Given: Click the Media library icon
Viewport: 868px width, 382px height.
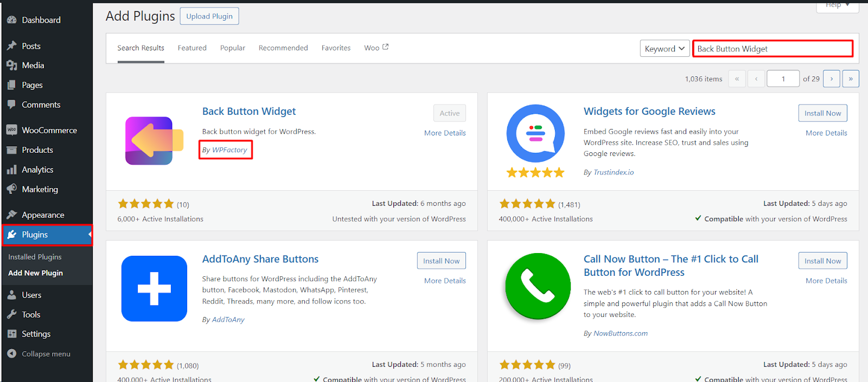Looking at the screenshot, I should coord(11,66).
